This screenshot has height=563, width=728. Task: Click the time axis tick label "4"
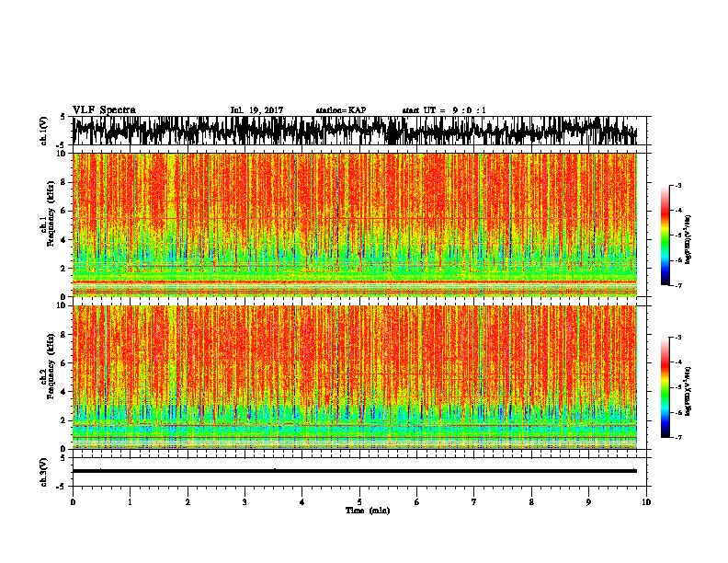pyautogui.click(x=302, y=502)
